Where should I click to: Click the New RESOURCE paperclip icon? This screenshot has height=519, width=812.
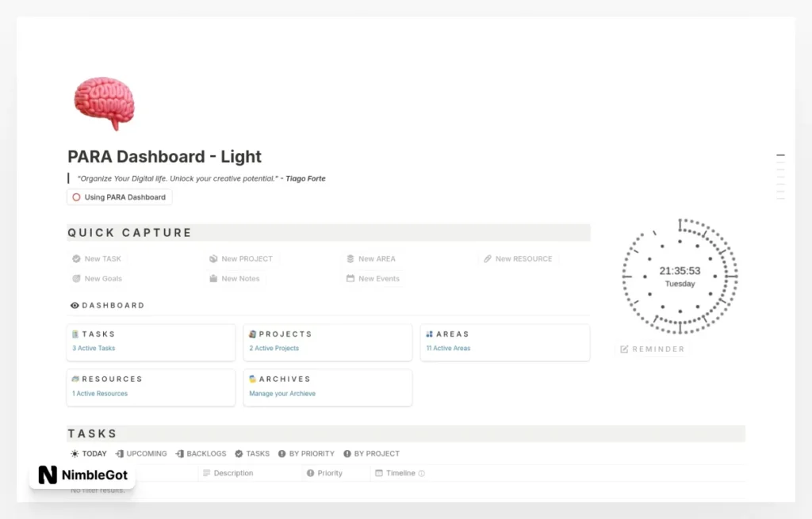click(488, 258)
